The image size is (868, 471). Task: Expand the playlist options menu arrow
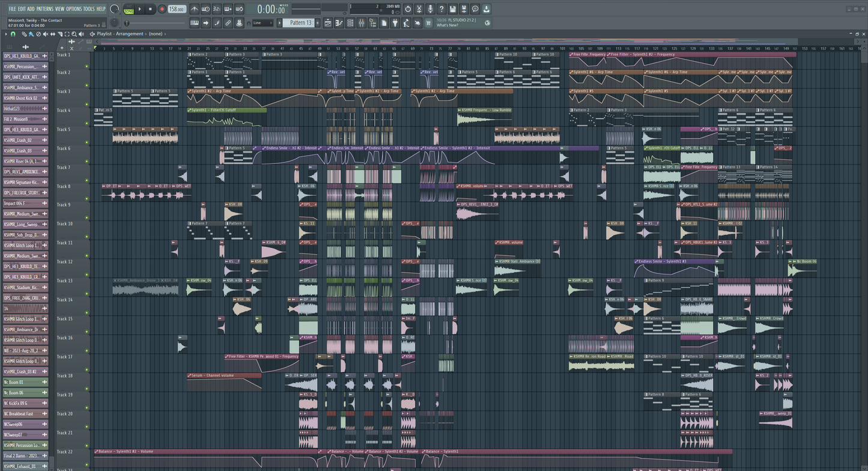(x=6, y=34)
